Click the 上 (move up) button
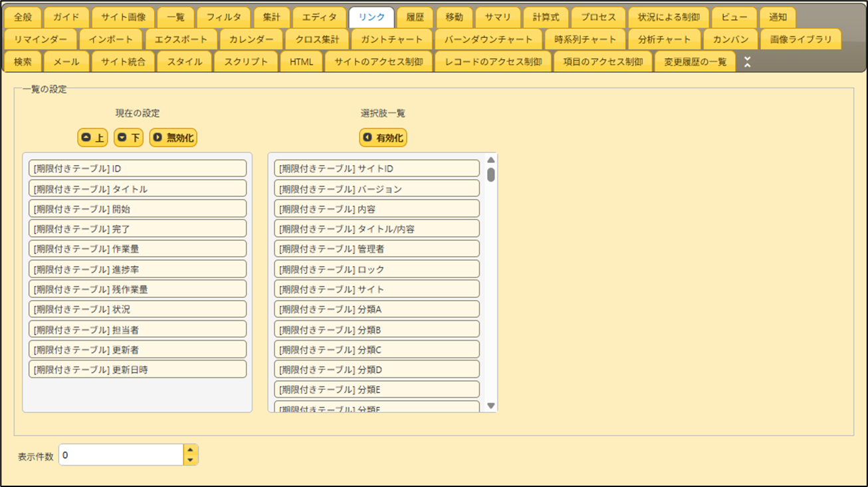Viewport: 868px width, 487px height. tap(92, 138)
